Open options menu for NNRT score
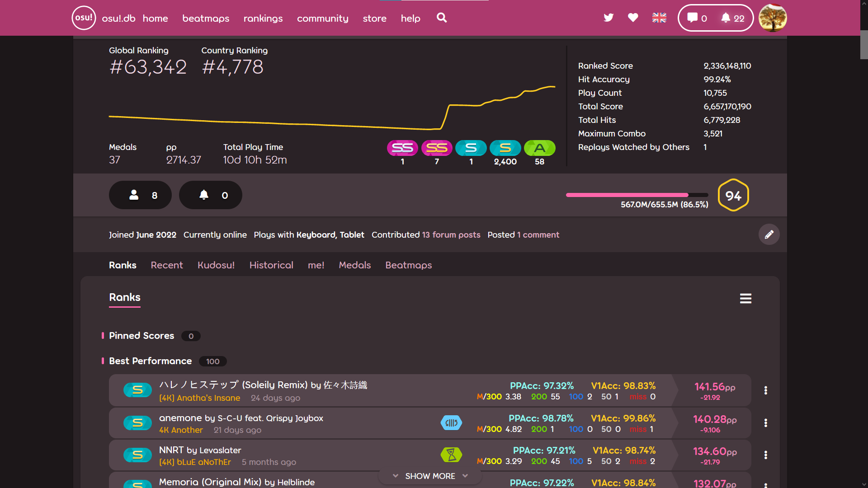 point(765,455)
